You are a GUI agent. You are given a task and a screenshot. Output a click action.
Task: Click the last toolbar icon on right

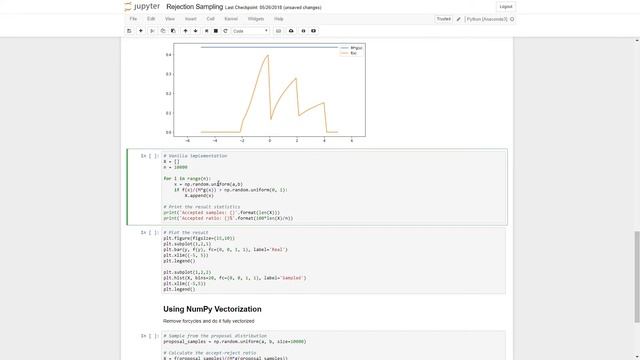tap(313, 31)
